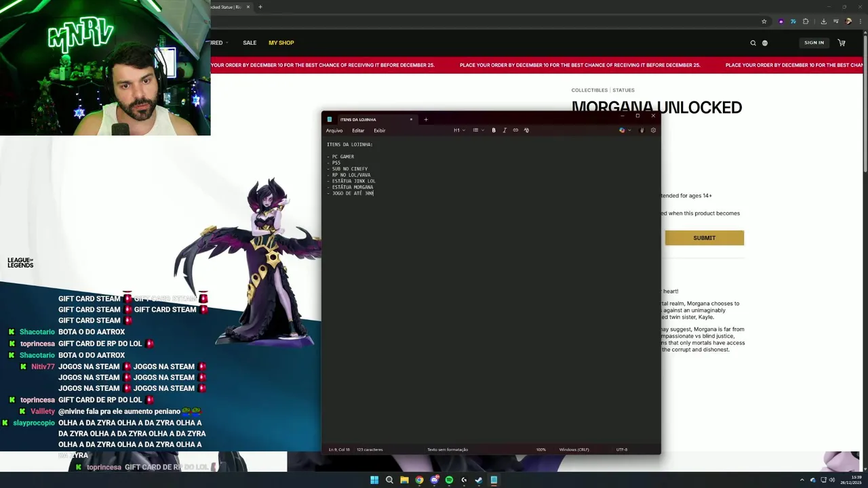Image resolution: width=868 pixels, height=488 pixels.
Task: Click Windows (CRLF) line ending indicator
Action: click(574, 449)
